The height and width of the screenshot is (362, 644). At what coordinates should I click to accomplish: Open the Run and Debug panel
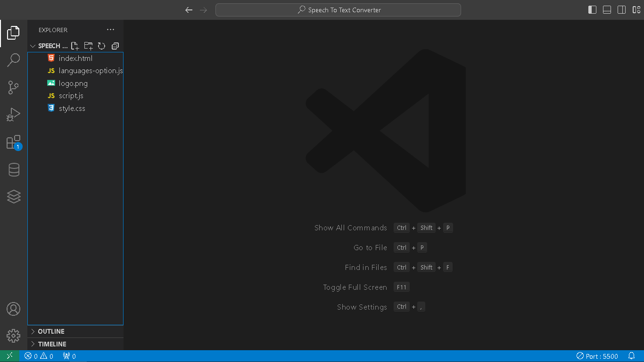click(13, 114)
